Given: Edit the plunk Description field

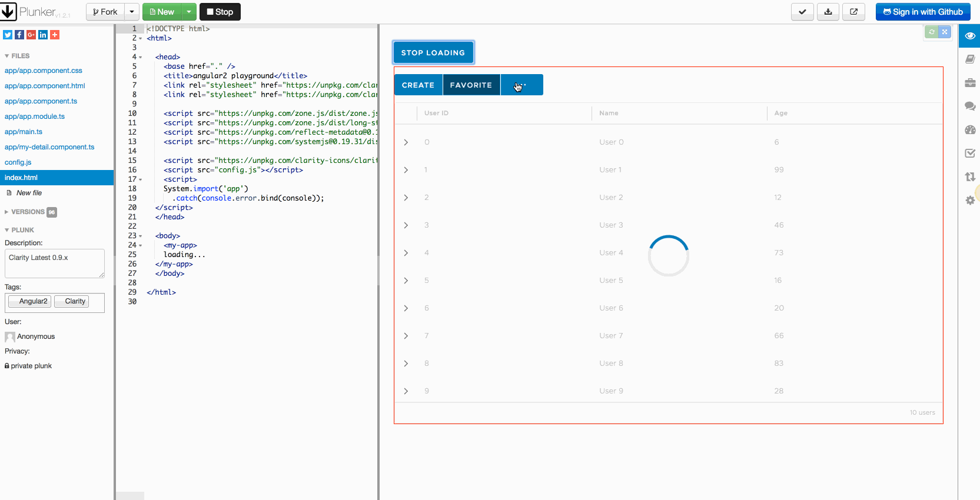Looking at the screenshot, I should click(55, 264).
